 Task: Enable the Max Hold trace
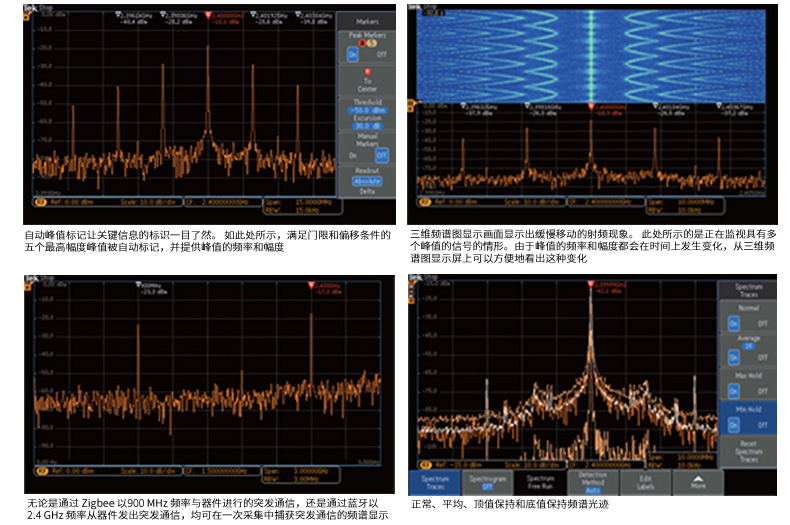pyautogui.click(x=732, y=389)
